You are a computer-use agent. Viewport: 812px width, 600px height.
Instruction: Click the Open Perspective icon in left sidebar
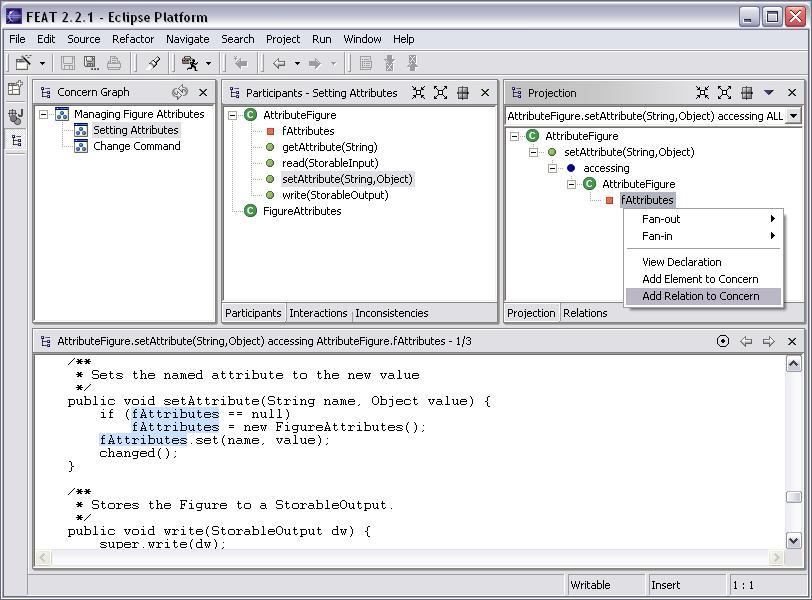pyautogui.click(x=16, y=88)
